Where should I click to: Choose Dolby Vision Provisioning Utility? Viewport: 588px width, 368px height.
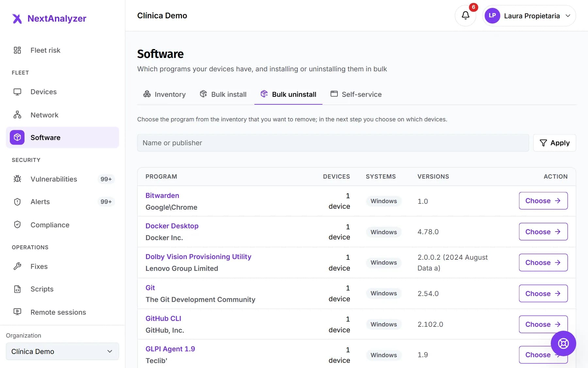coord(543,262)
